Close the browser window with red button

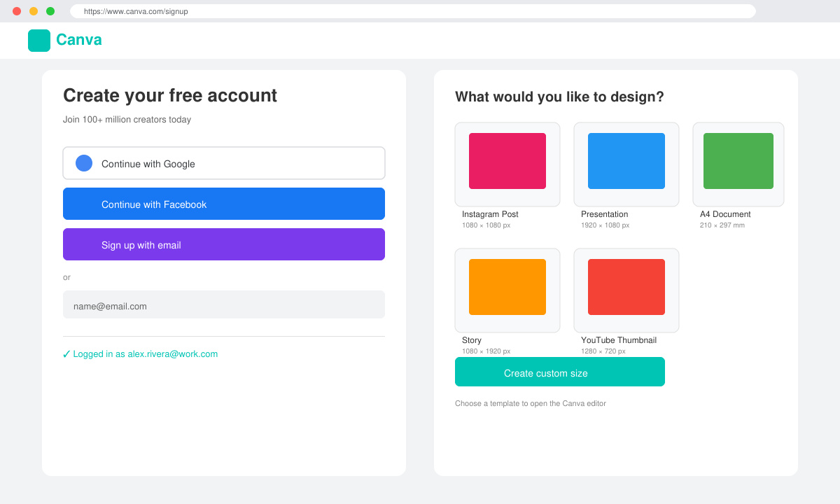pos(17,11)
